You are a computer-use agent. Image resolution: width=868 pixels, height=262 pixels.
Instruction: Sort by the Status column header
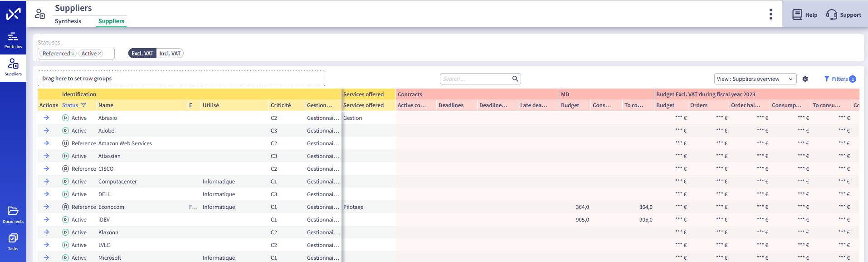pyautogui.click(x=70, y=105)
